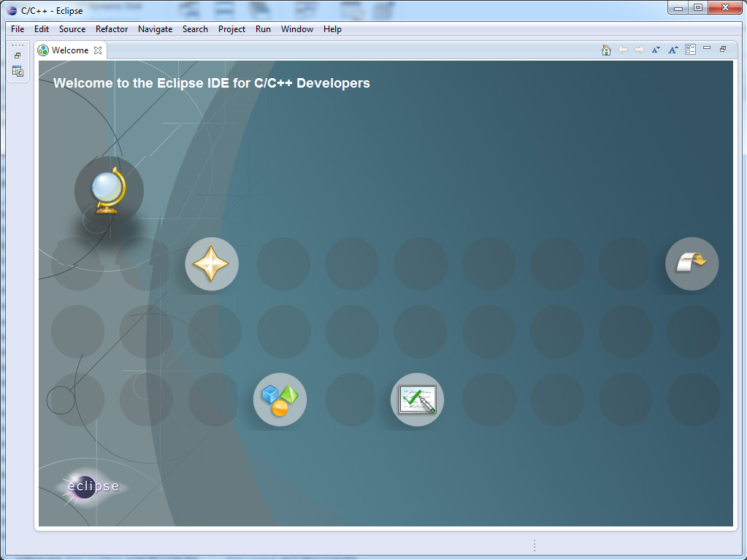This screenshot has height=560, width=747.
Task: Maximize the Welcome view
Action: [x=723, y=49]
